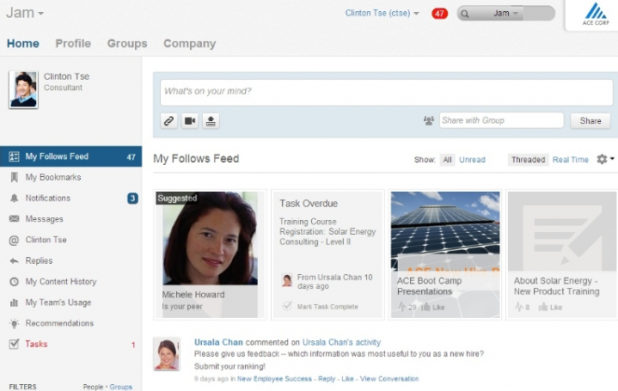This screenshot has height=391, width=618.
Task: Open Clinton Tse (ctse) user menu
Action: (x=382, y=13)
